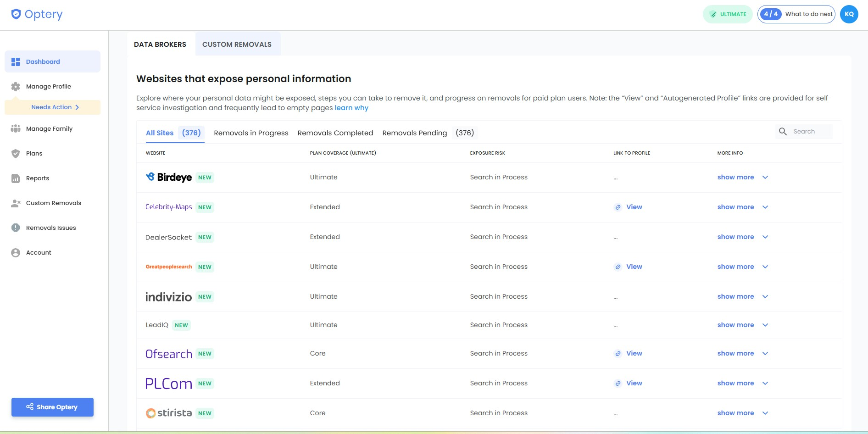This screenshot has height=434, width=868.
Task: Open Removals Issues in sidebar
Action: click(52, 228)
